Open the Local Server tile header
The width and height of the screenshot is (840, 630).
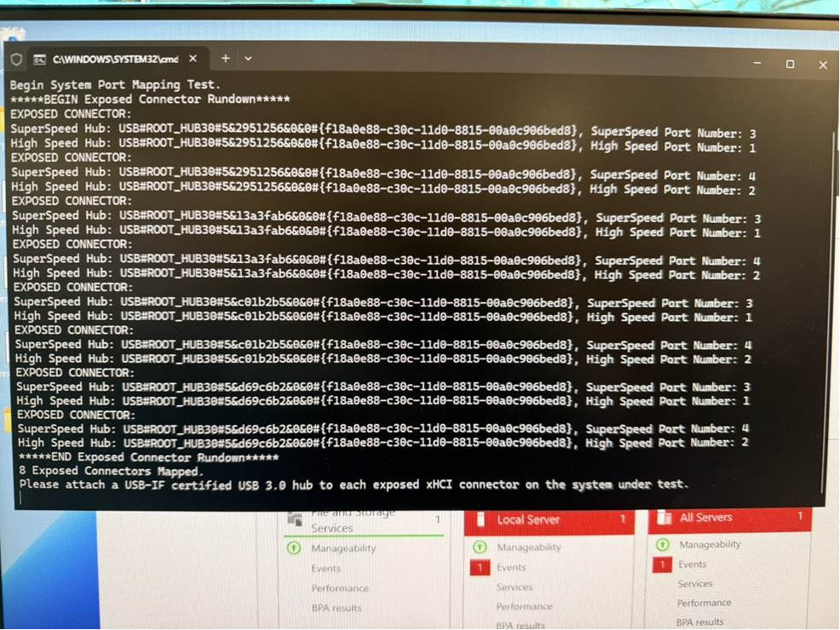tap(549, 520)
